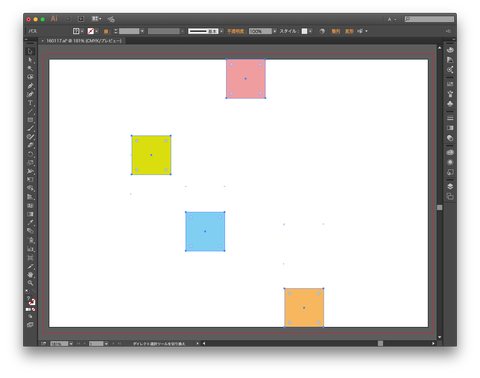This screenshot has width=480, height=378.
Task: Select the Perspective Grid tool
Action: 30,197
